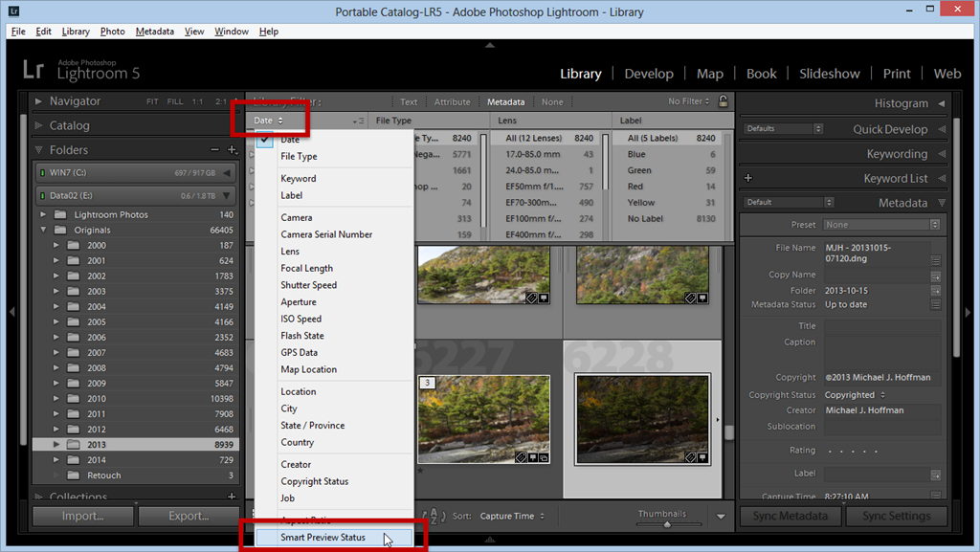Choose Camera Serial Number from the dropdown list
The image size is (980, 552).
[334, 234]
